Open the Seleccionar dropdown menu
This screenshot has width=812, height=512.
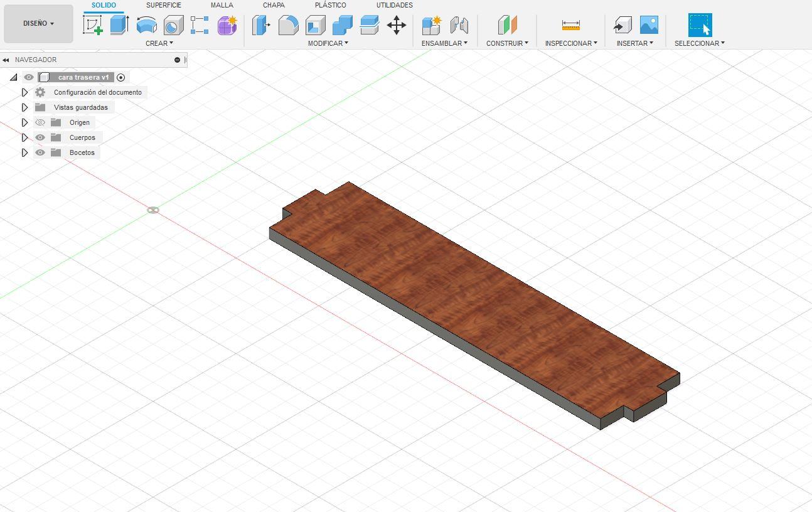click(700, 43)
